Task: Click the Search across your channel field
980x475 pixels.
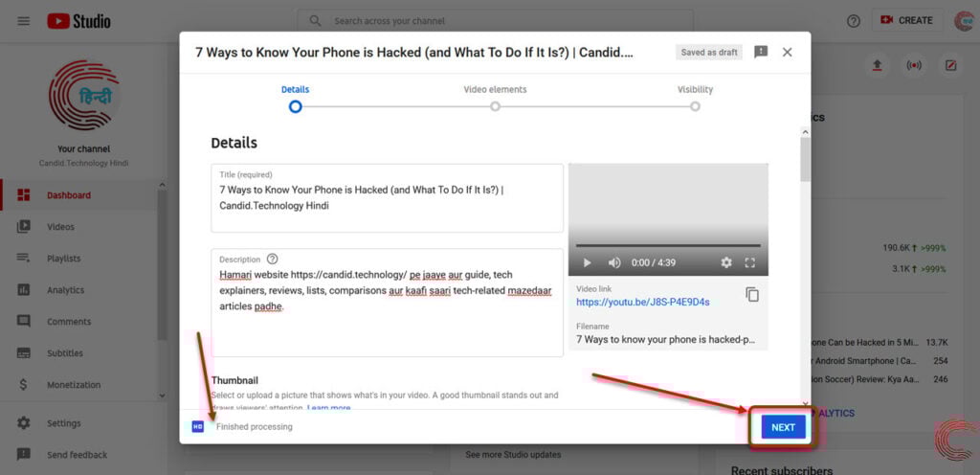Action: click(x=495, y=21)
